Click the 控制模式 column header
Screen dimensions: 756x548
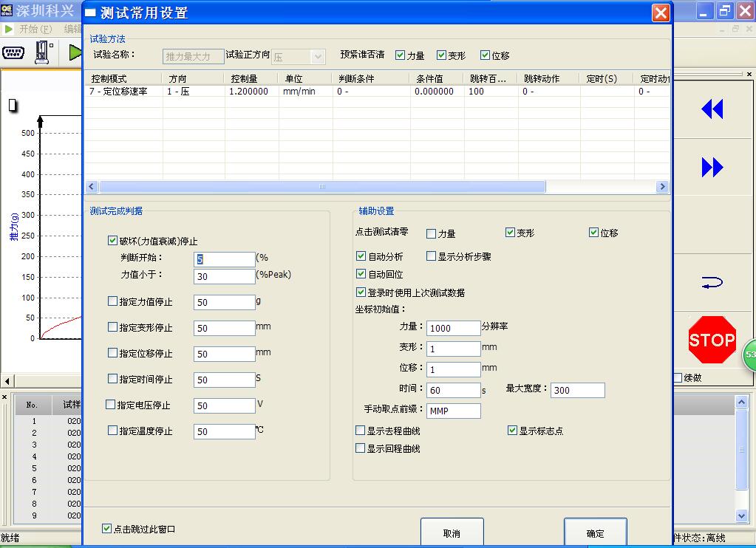point(123,78)
